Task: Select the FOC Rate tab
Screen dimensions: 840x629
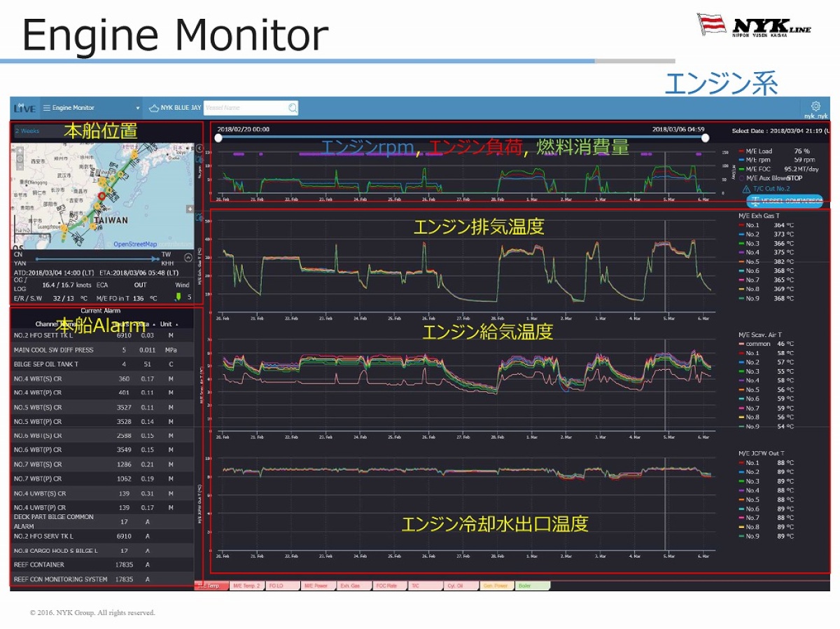Action: [x=389, y=586]
